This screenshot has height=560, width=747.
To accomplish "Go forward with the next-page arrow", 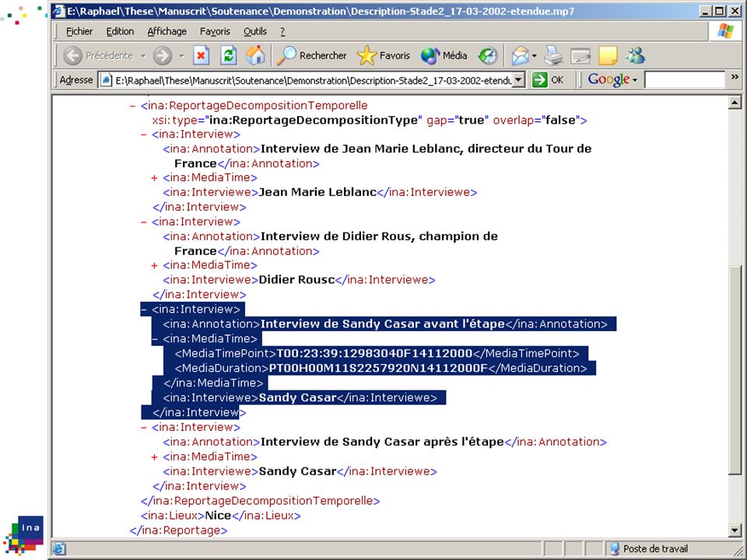I will pyautogui.click(x=163, y=56).
